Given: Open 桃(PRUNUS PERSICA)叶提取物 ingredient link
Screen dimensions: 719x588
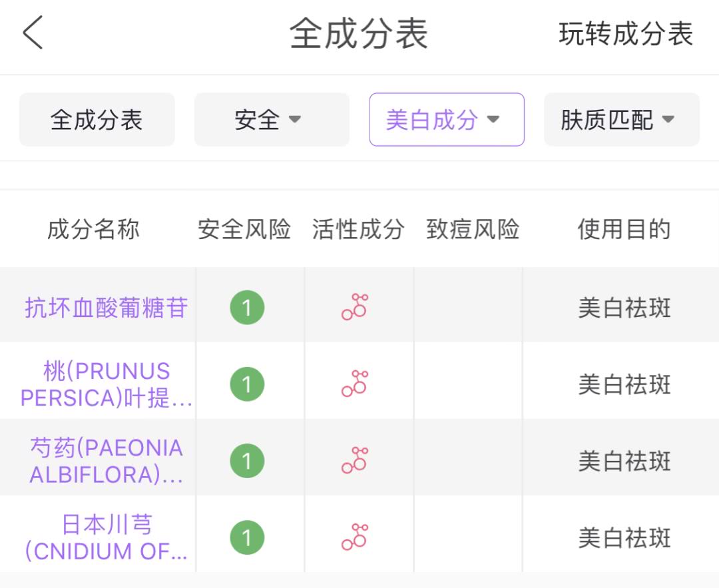Looking at the screenshot, I should pos(107,384).
